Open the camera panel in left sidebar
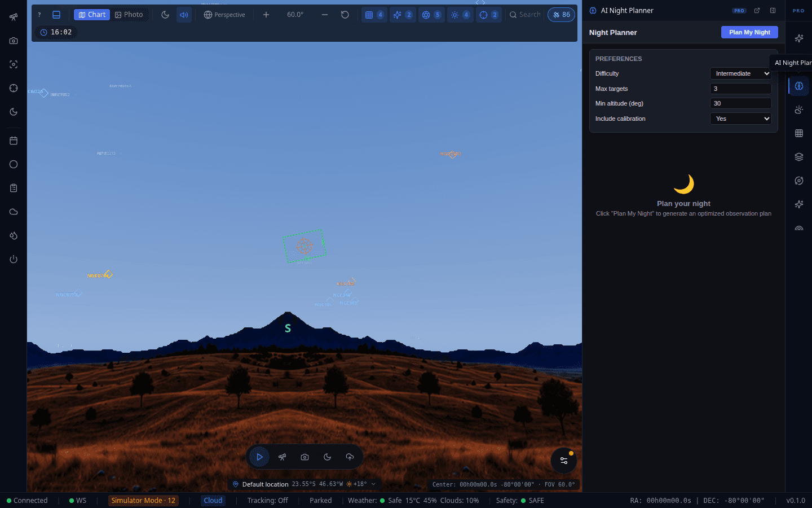 [x=14, y=41]
